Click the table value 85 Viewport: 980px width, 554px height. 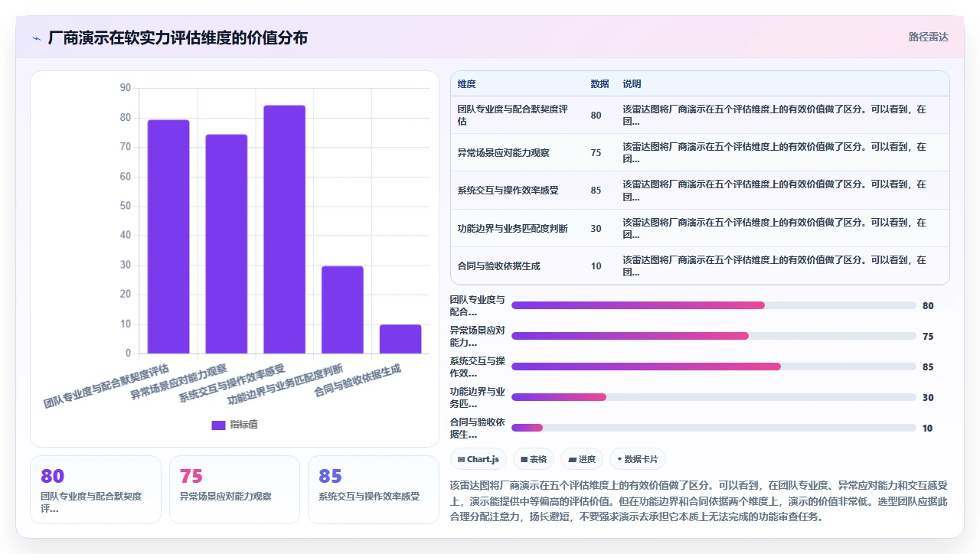pos(596,191)
